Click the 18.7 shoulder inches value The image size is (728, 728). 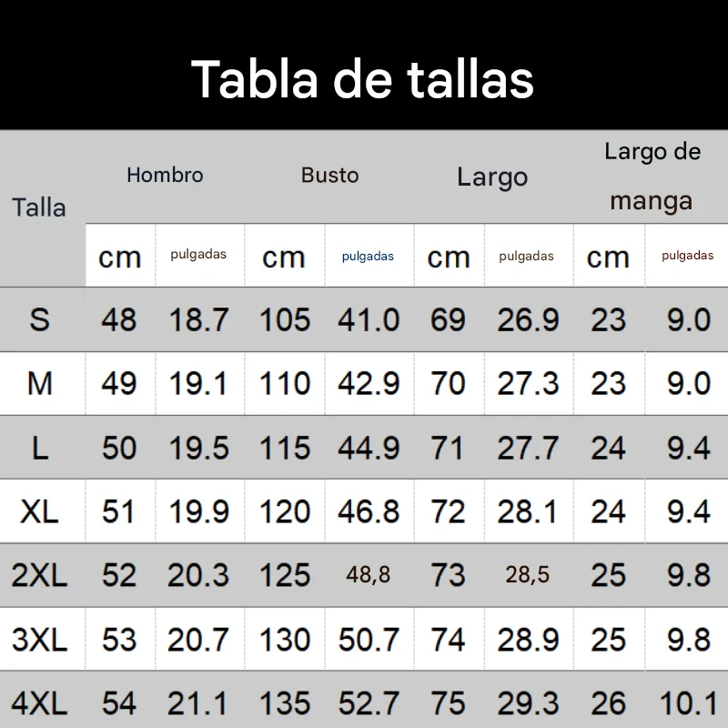coord(199,319)
